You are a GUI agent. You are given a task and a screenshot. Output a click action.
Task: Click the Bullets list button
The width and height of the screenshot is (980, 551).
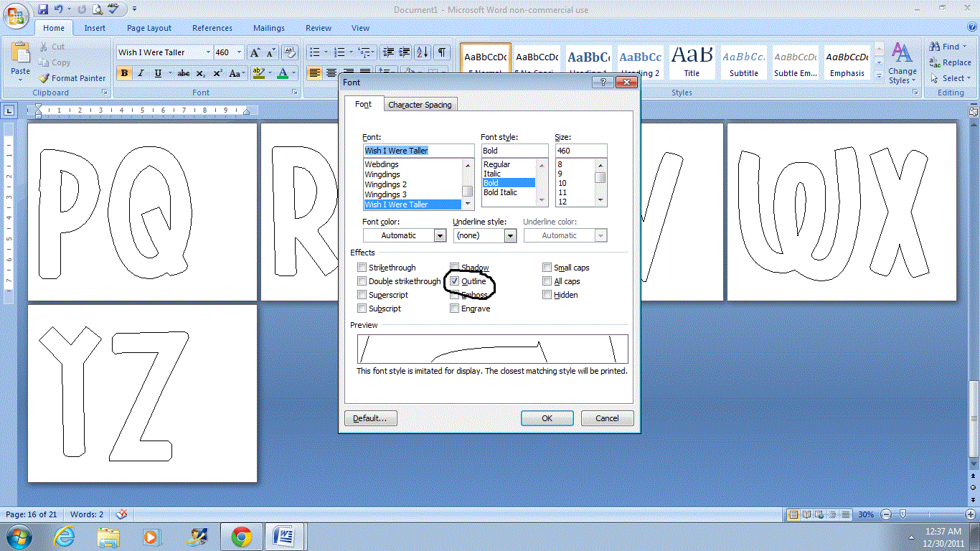coord(314,52)
